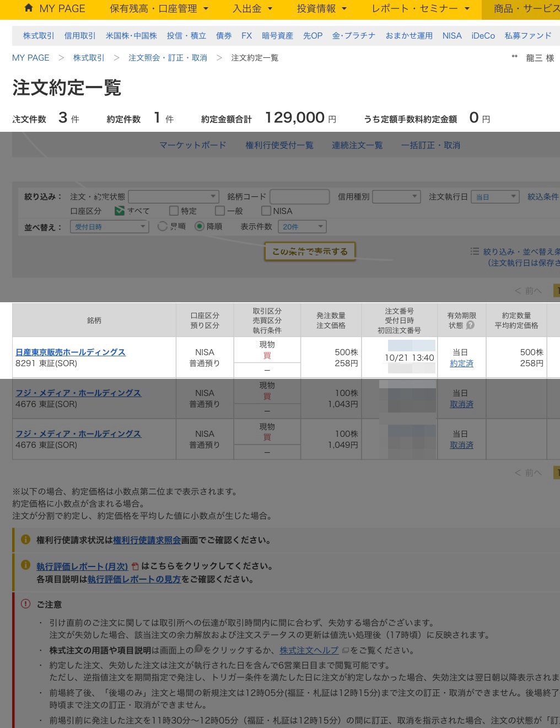Open FX section
The height and width of the screenshot is (728, 560).
click(x=246, y=36)
